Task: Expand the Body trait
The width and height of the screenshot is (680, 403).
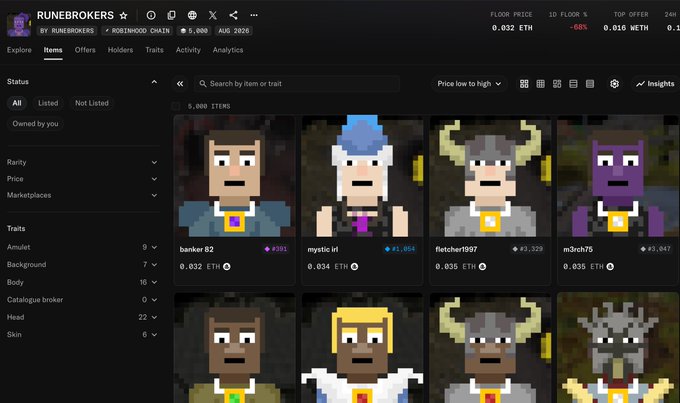Action: pyautogui.click(x=82, y=282)
